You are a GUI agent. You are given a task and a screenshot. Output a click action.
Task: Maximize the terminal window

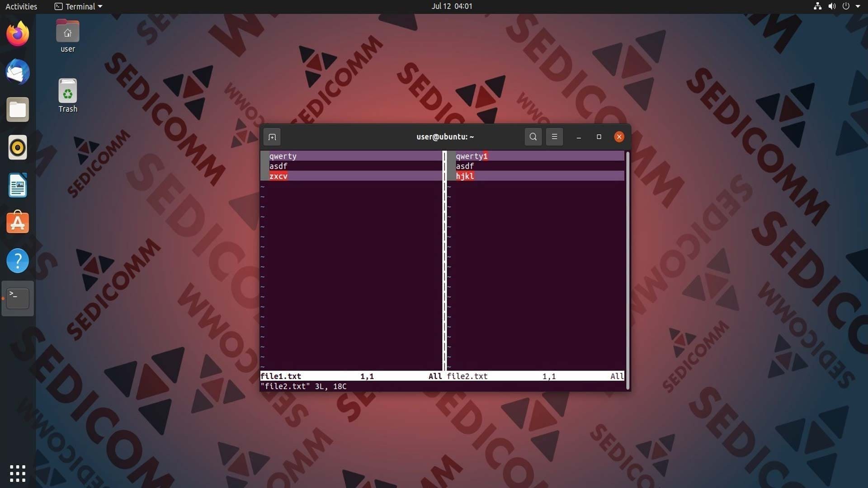[599, 137]
